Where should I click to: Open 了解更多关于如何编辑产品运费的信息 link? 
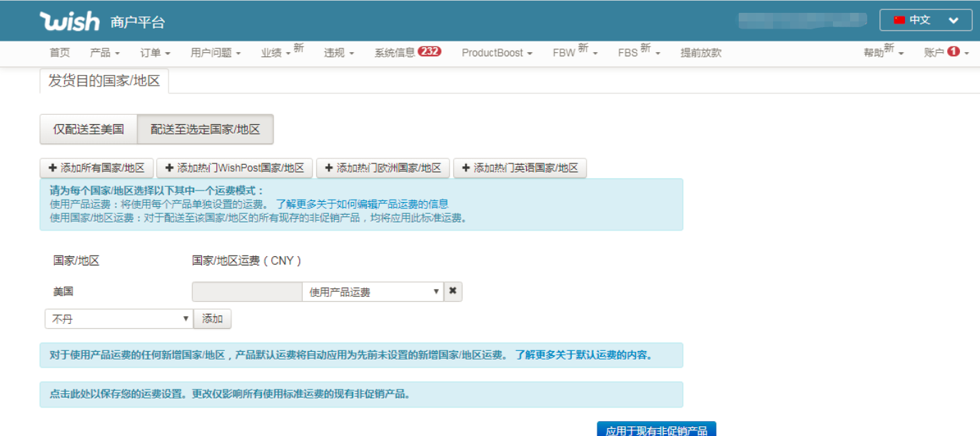(x=362, y=204)
